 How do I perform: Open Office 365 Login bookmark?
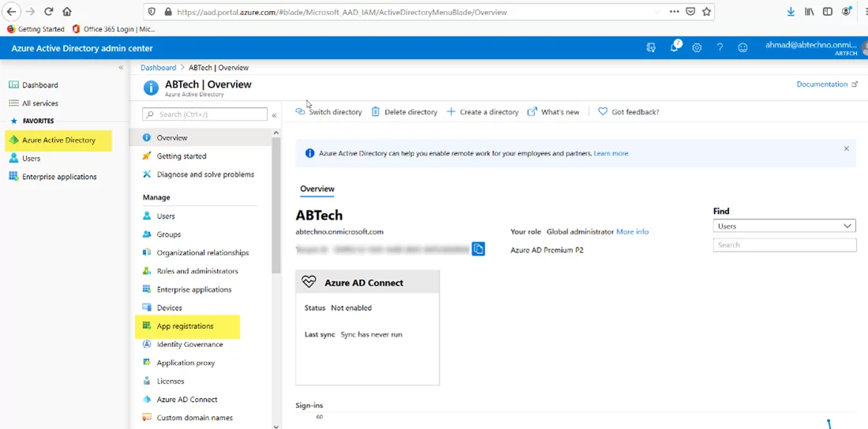coord(114,29)
